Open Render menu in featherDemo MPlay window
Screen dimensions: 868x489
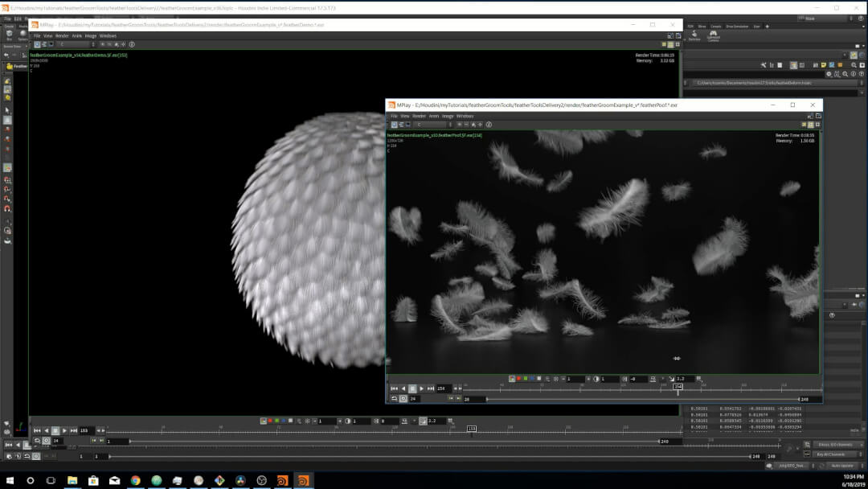(62, 36)
